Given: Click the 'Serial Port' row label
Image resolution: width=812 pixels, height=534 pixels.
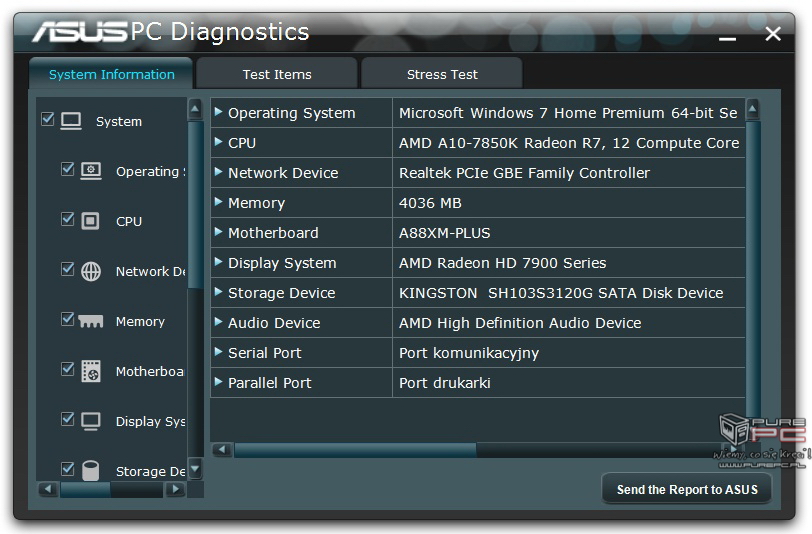Looking at the screenshot, I should coord(265,353).
